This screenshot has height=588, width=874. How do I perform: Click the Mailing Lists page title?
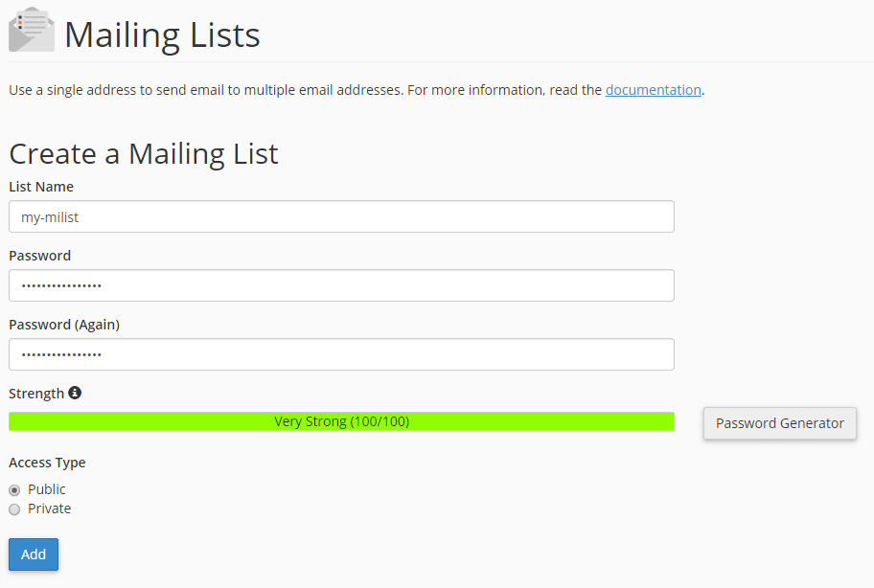(162, 34)
